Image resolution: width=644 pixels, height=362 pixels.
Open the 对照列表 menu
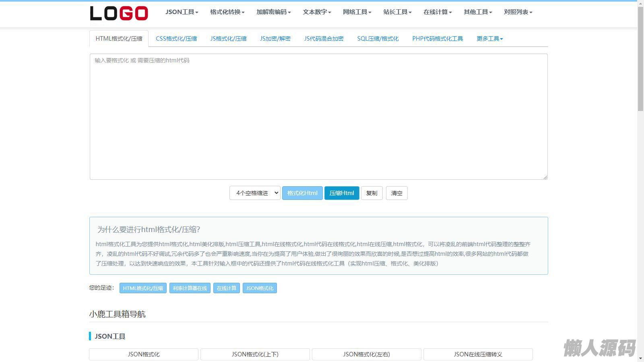coord(518,12)
